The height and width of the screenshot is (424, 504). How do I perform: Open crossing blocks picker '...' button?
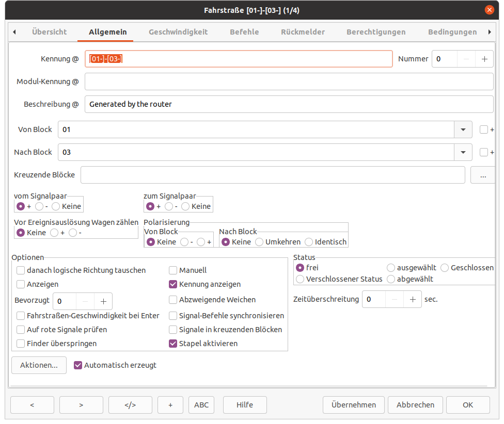coord(482,175)
